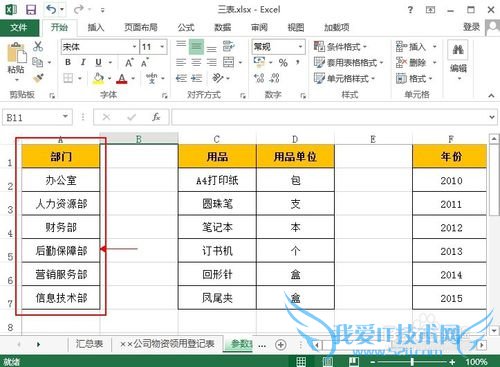Switch to the 公式 tab
Image resolution: width=500 pixels, height=367 pixels.
click(186, 27)
